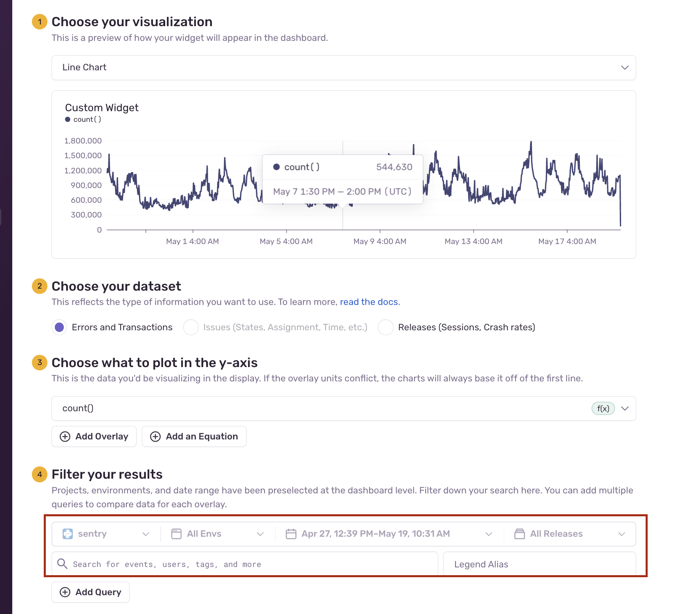Select the Errors and Transactions dataset
The height and width of the screenshot is (614, 700).
click(59, 327)
